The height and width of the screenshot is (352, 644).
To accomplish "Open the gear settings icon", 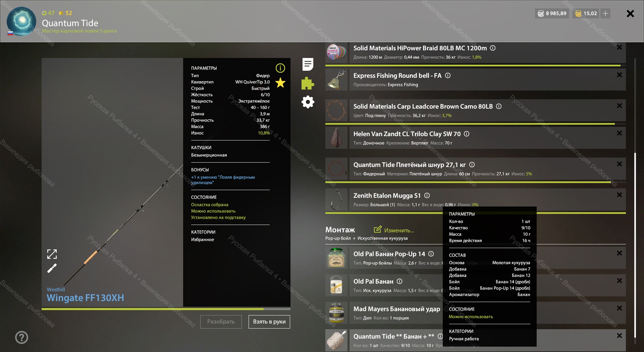I will click(x=308, y=102).
